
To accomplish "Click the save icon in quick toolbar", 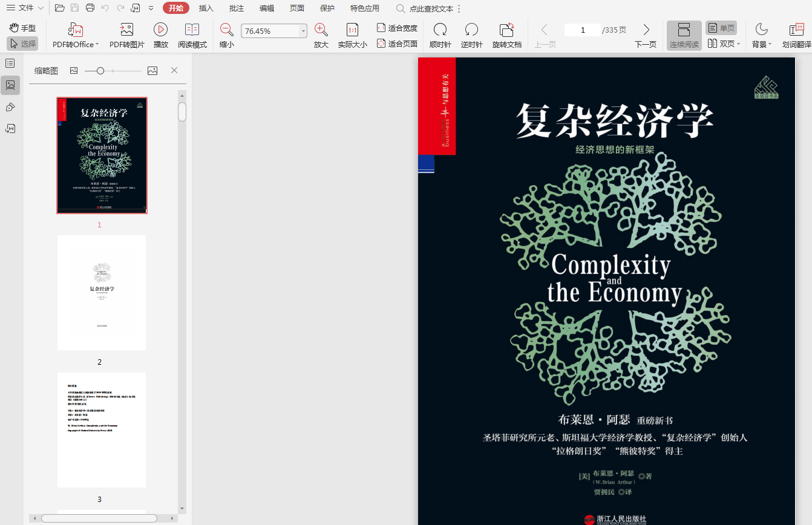I will point(74,8).
